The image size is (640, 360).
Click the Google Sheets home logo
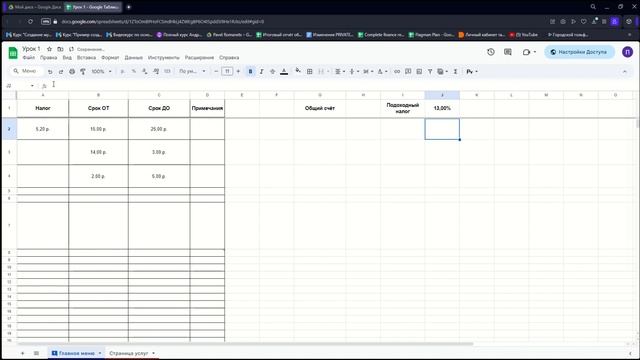pyautogui.click(x=13, y=53)
